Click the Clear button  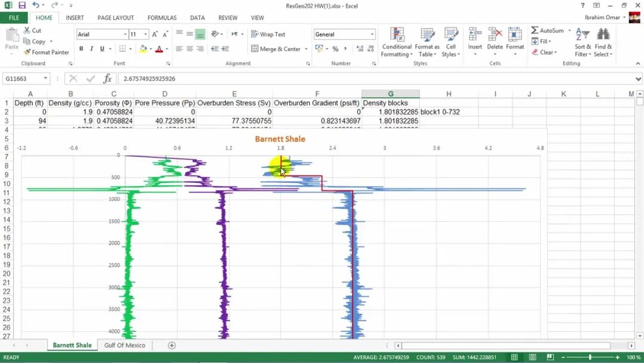tap(544, 52)
